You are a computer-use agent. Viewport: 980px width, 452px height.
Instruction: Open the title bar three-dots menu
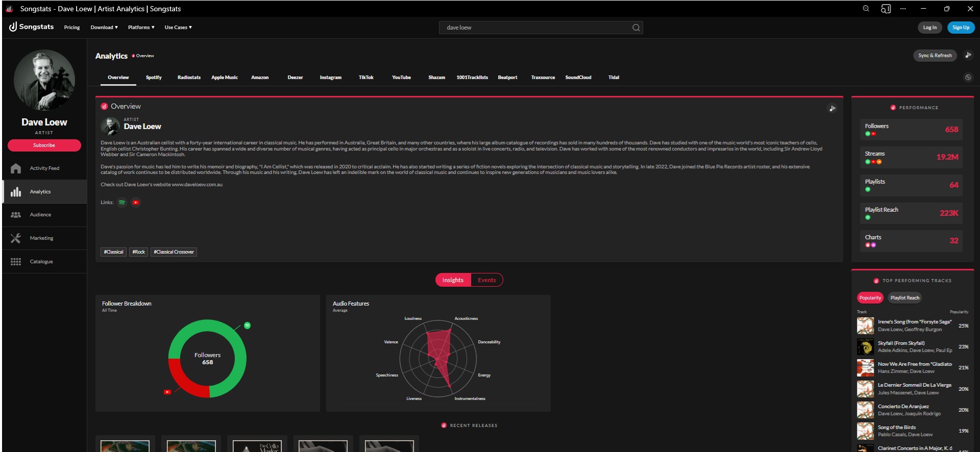903,9
